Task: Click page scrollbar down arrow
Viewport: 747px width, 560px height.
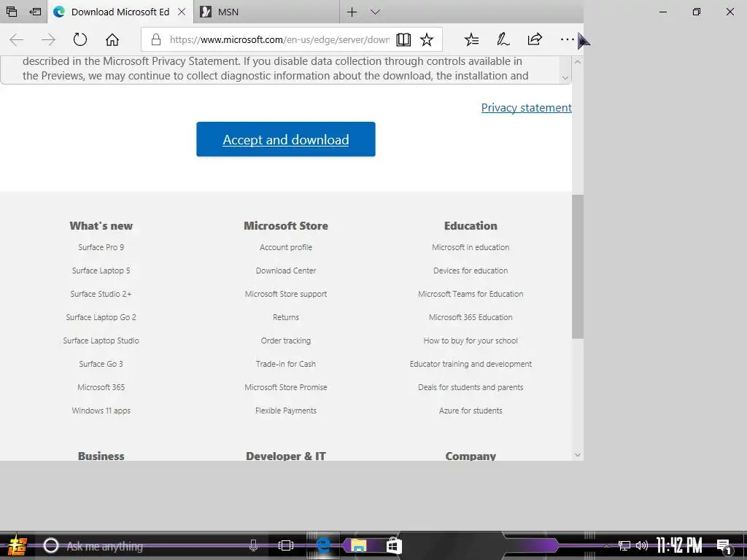Action: [x=578, y=455]
